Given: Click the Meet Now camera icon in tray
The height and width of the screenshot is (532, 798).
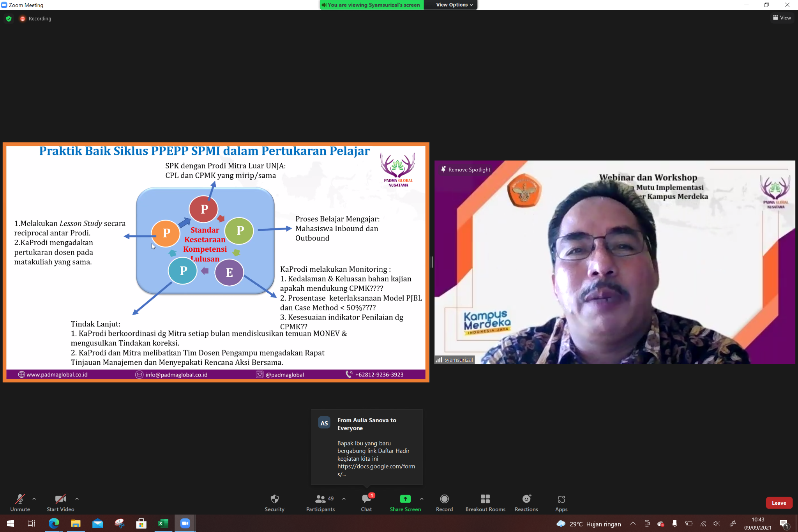Looking at the screenshot, I should pos(647,523).
